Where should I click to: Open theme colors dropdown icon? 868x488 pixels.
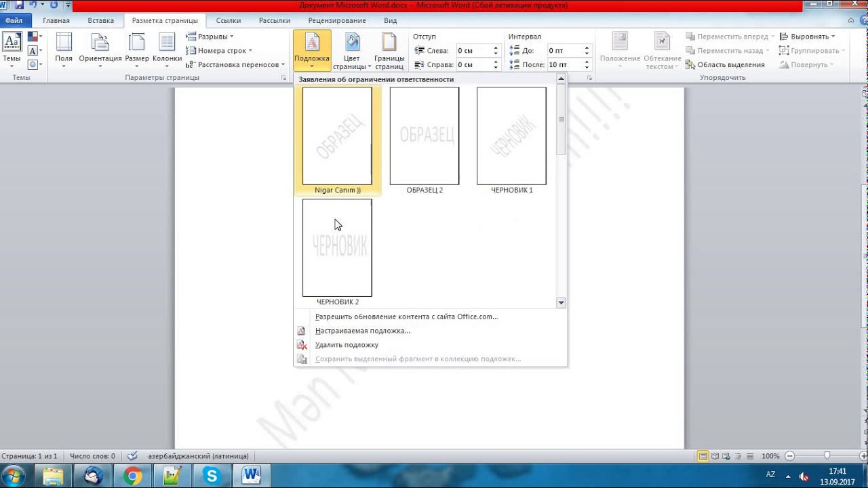(34, 37)
